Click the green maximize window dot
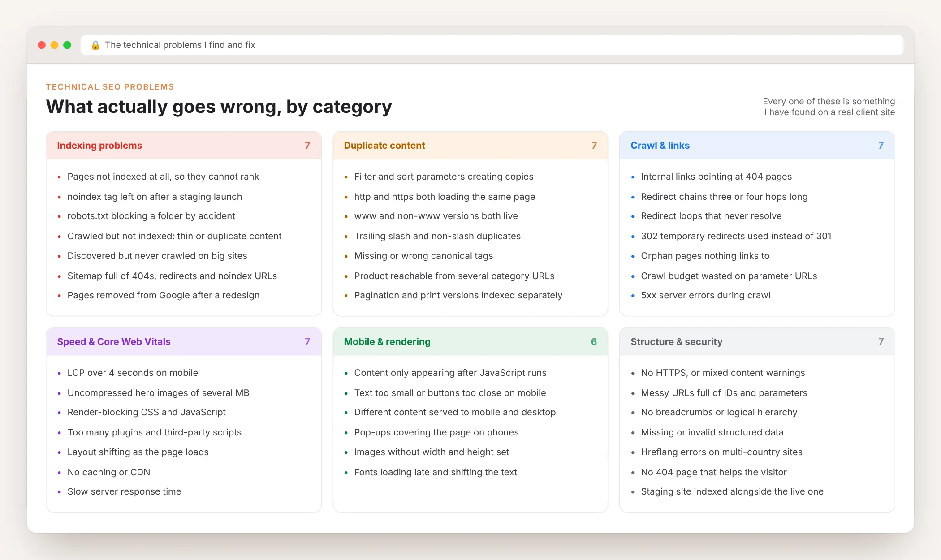 67,45
